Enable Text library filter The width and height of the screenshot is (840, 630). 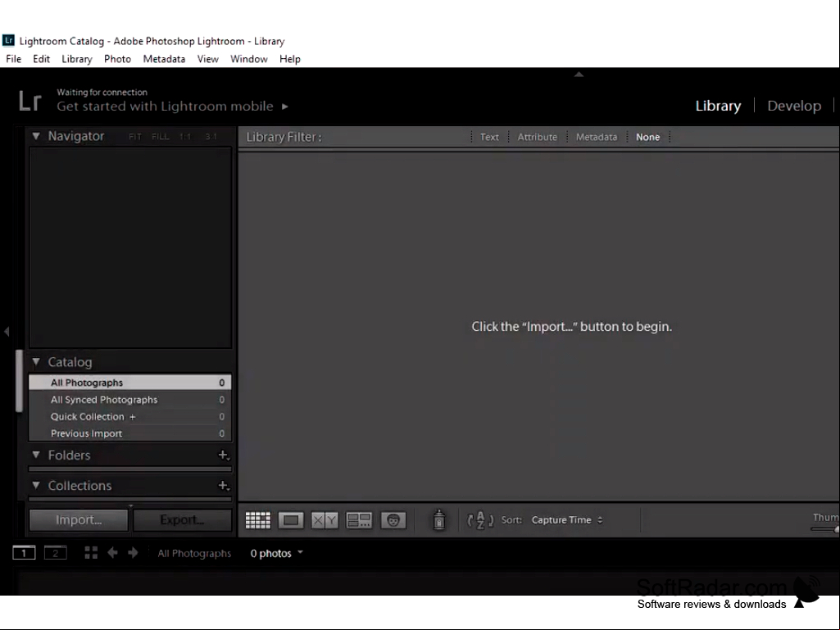click(489, 137)
